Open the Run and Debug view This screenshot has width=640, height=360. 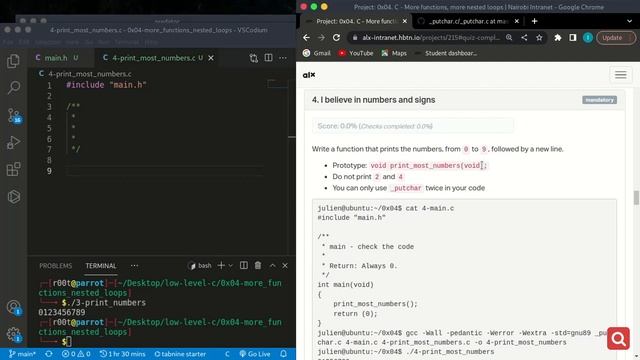click(13, 142)
